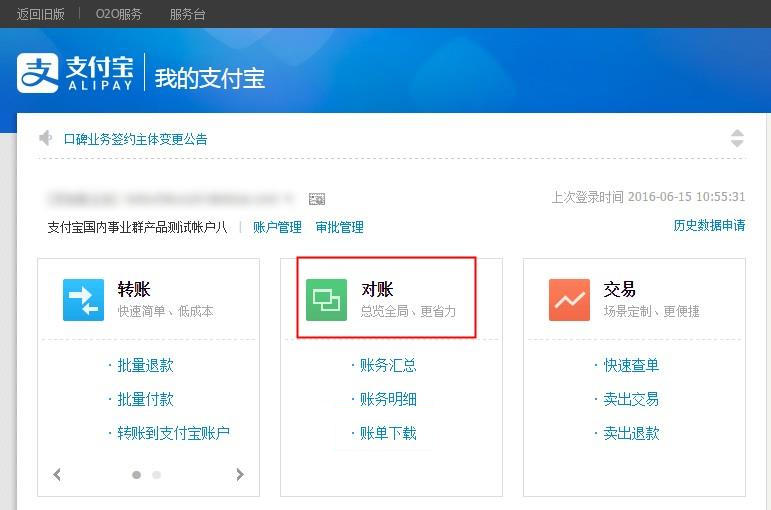
Task: Click the QR code icon beside account name
Action: pos(317,199)
